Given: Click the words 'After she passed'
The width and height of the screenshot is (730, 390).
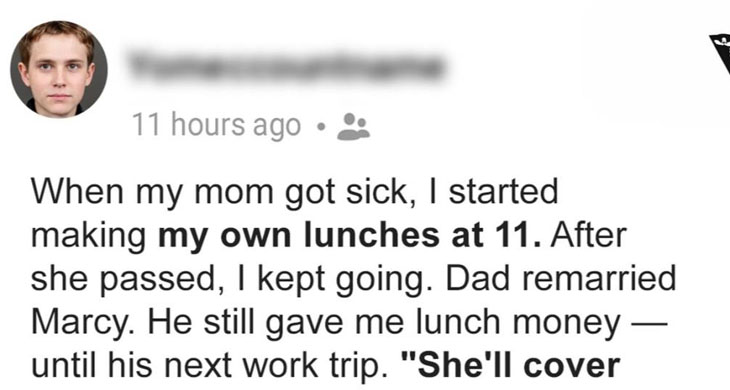Looking at the screenshot, I should coord(329,258).
